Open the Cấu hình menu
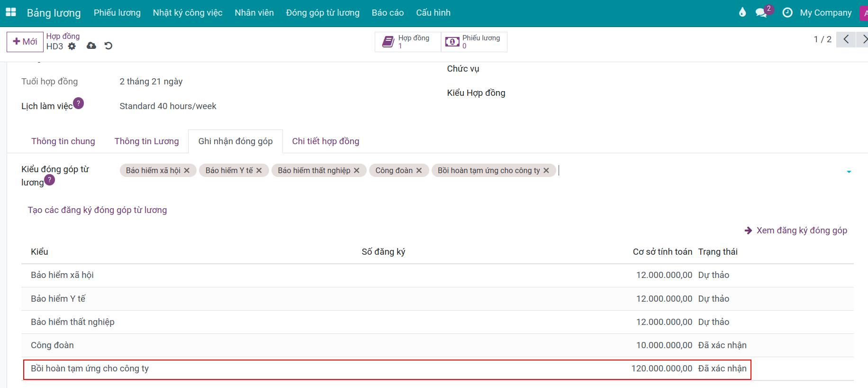 pos(433,13)
